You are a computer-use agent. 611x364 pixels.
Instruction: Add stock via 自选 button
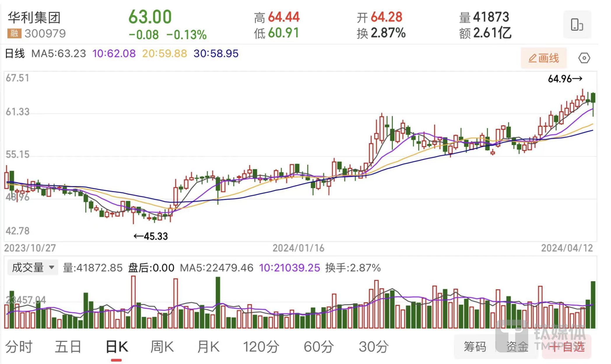point(567,347)
